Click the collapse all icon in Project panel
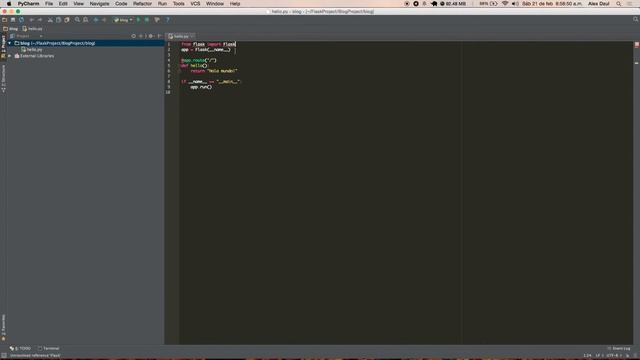 pyautogui.click(x=142, y=36)
